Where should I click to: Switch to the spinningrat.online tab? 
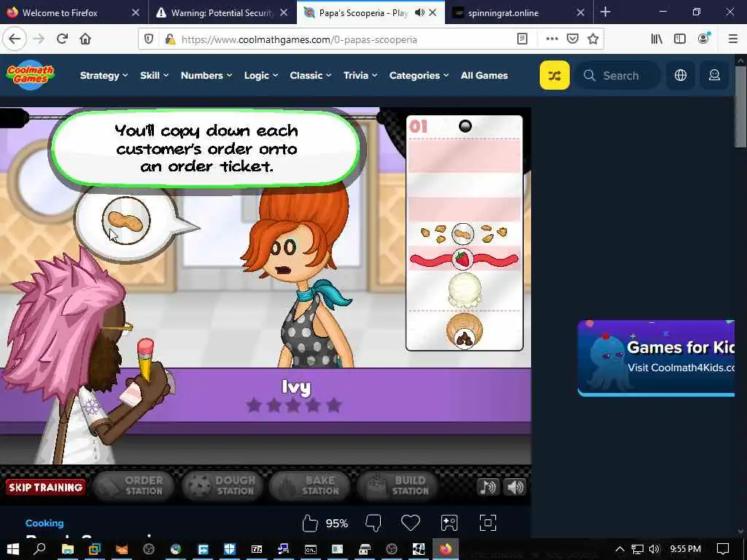coord(519,12)
